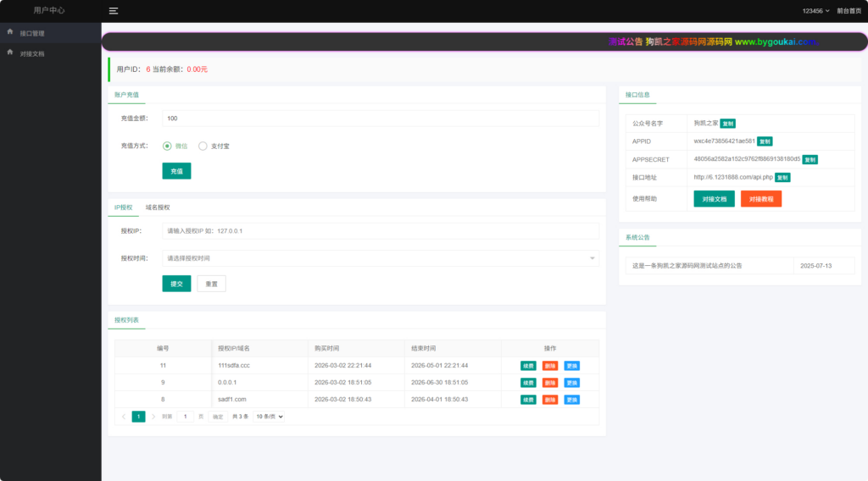This screenshot has height=481, width=868.
Task: Open the 授权时间 dropdown selector
Action: coord(380,258)
